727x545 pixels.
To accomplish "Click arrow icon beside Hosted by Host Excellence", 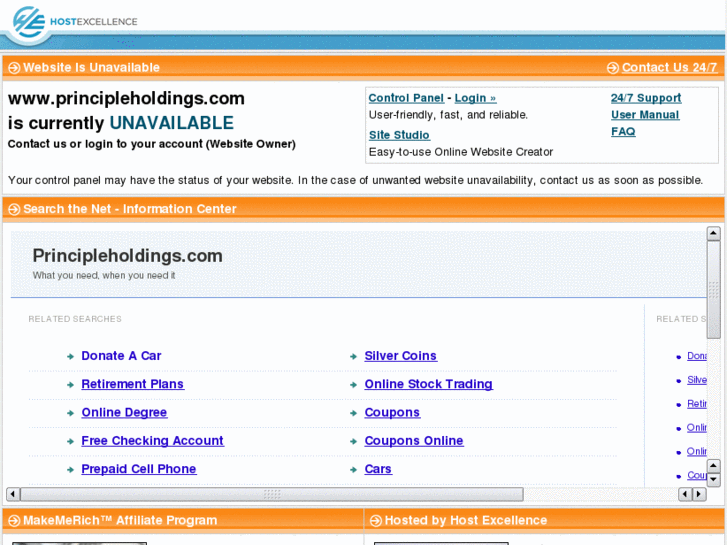I will [x=376, y=520].
